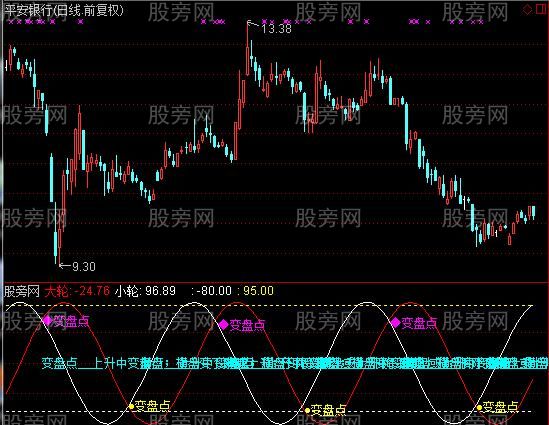Click the cyan 变盘点__上升中变盘 text
Image resolution: width=549 pixels, height=425 pixels.
pos(102,363)
